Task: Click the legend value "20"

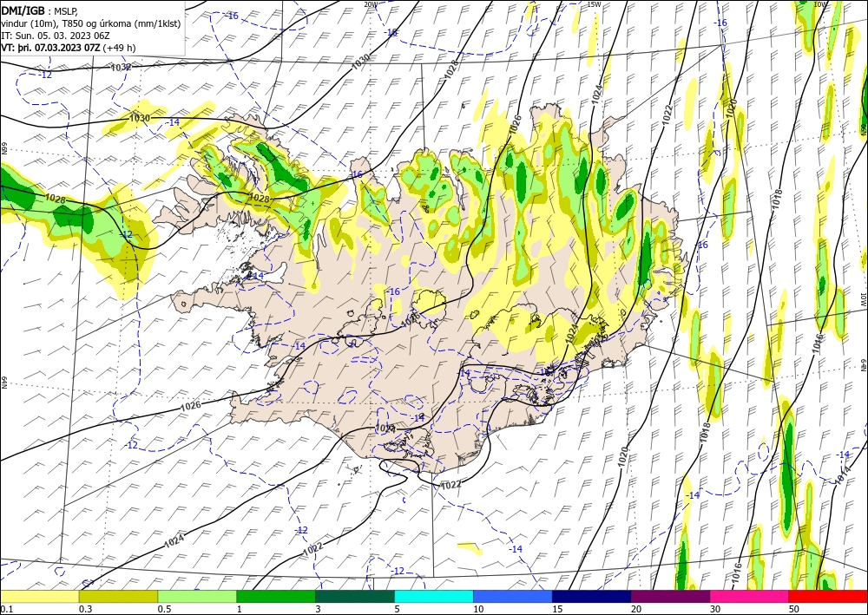Action: click(636, 609)
